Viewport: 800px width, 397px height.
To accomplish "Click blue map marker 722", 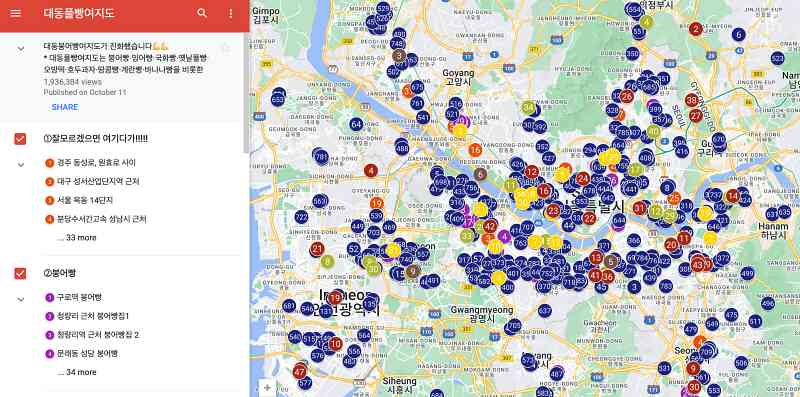I will click(302, 217).
